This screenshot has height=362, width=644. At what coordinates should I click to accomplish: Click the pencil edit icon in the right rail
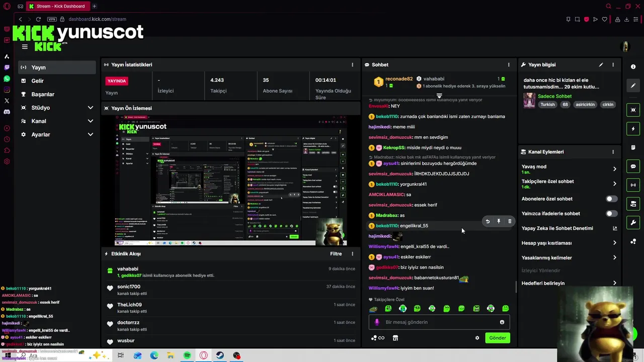pos(633,85)
